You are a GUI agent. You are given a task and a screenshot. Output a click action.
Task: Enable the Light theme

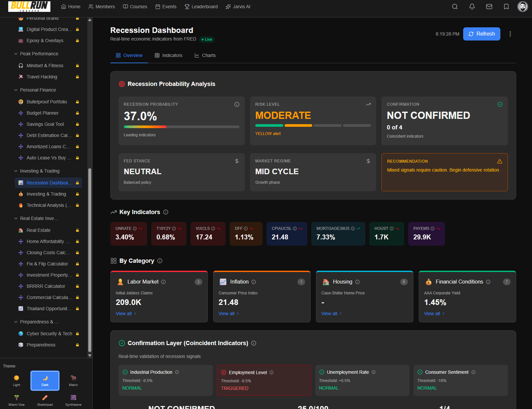[x=16, y=380]
